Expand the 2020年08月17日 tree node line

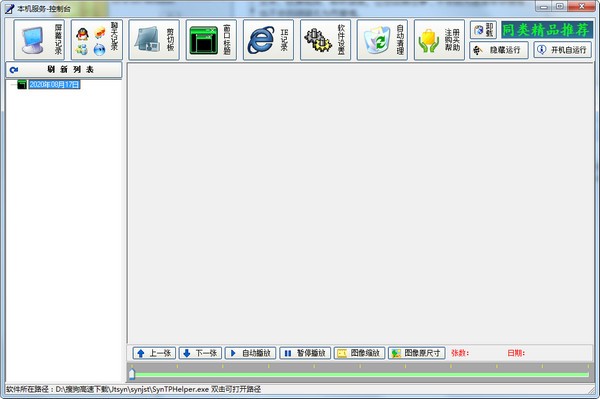(x=13, y=85)
